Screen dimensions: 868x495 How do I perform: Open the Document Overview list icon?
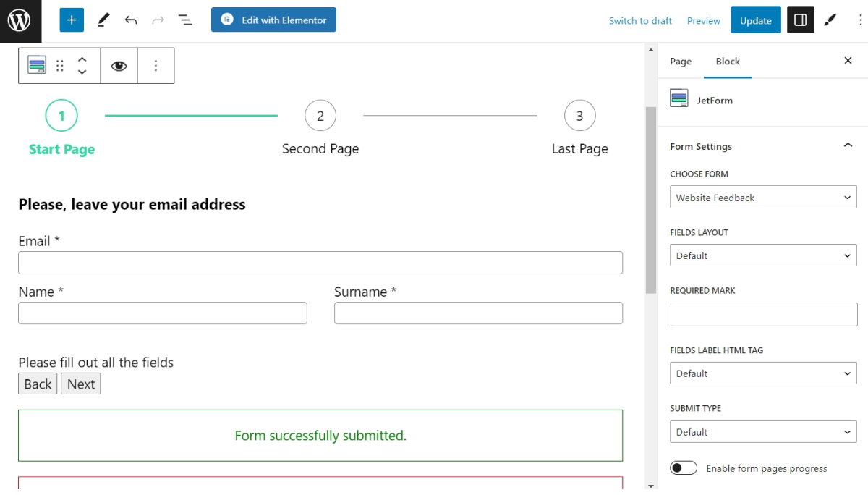[x=185, y=20]
